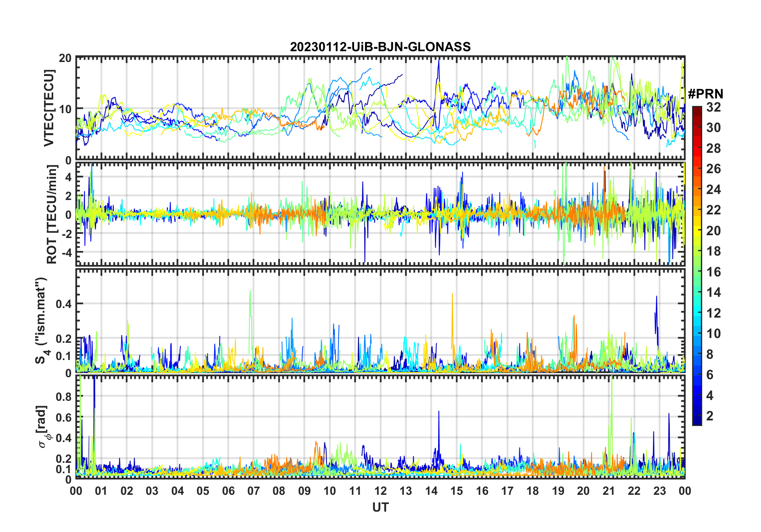Click the σφ y-axis tick label 0.8
The width and height of the screenshot is (761, 532).
coord(64,397)
